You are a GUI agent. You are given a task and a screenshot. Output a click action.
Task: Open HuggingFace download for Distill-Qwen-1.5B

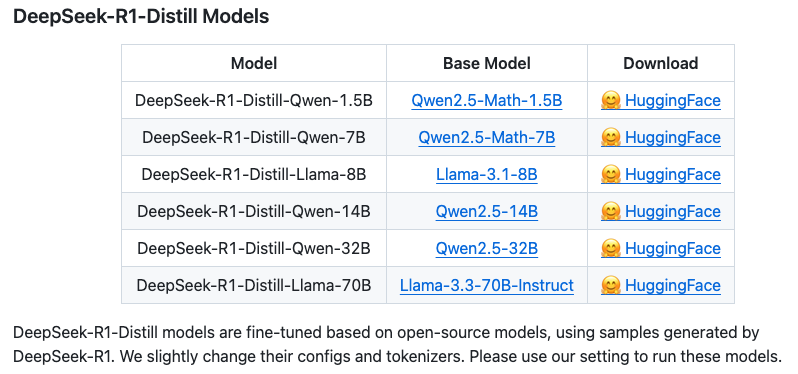point(673,100)
